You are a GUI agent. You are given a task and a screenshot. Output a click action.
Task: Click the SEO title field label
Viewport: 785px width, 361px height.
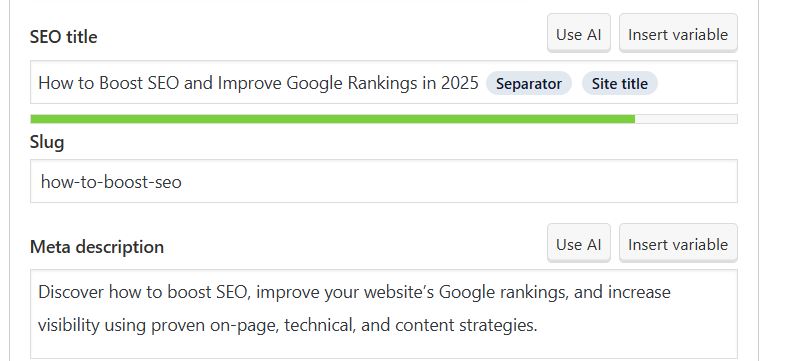click(x=64, y=37)
